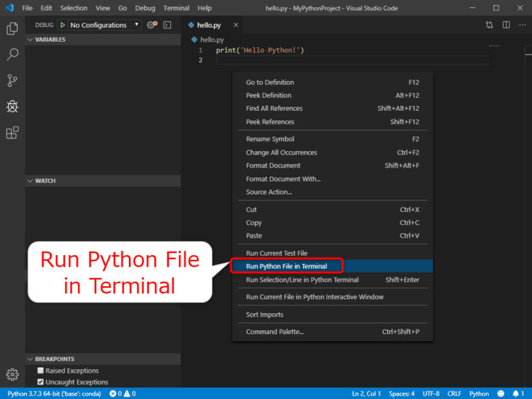Open launch.json with debug gear icon
This screenshot has height=399, width=532.
pos(152,25)
